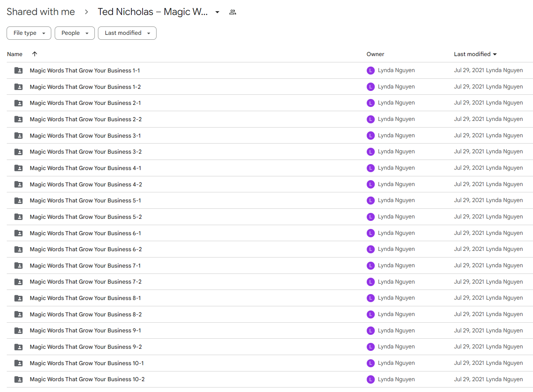Select Magic Words That Grow Your Business 3-2
This screenshot has width=533, height=392.
click(x=86, y=152)
